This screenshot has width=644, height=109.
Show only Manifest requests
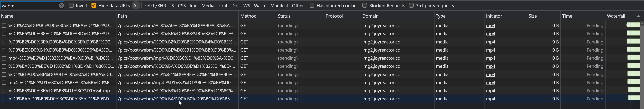(279, 6)
